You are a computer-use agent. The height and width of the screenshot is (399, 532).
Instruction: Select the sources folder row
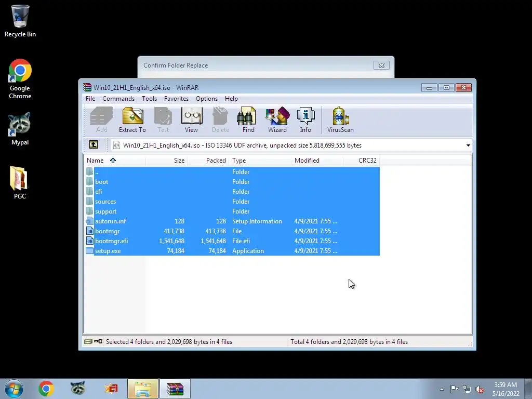click(x=232, y=201)
